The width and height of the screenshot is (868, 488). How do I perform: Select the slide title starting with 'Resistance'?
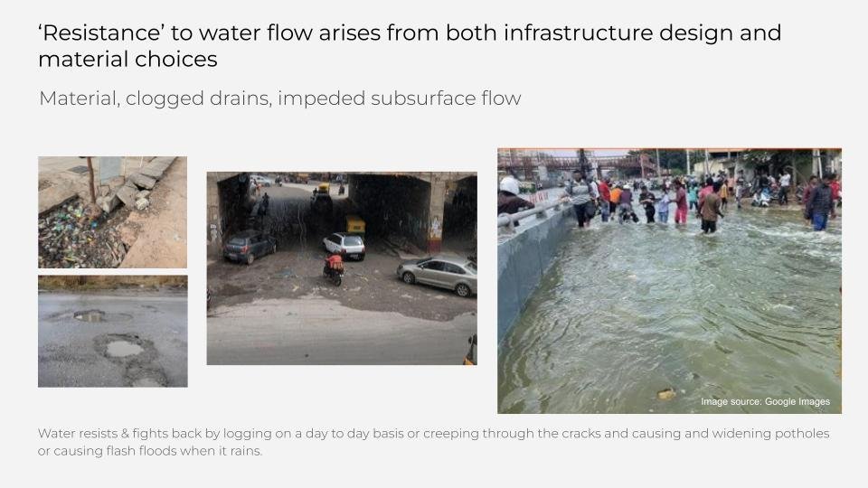click(x=410, y=46)
